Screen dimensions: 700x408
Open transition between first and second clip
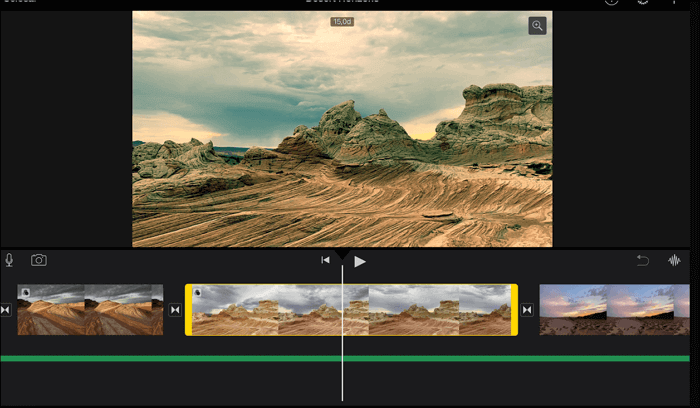click(175, 310)
